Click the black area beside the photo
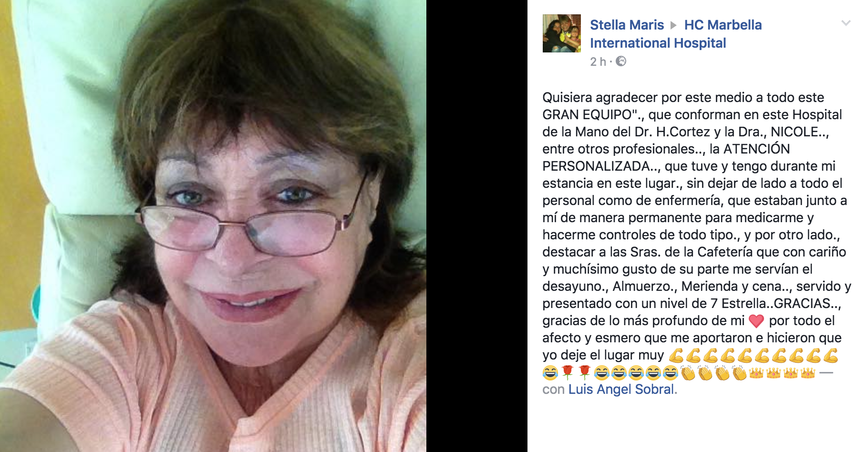The image size is (868, 452). tap(477, 226)
